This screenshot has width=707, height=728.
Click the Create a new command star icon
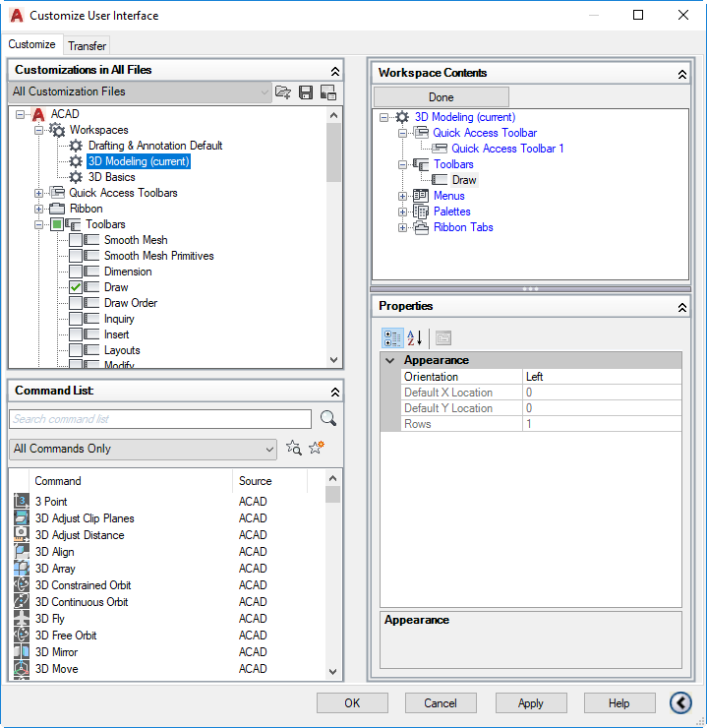pyautogui.click(x=317, y=448)
